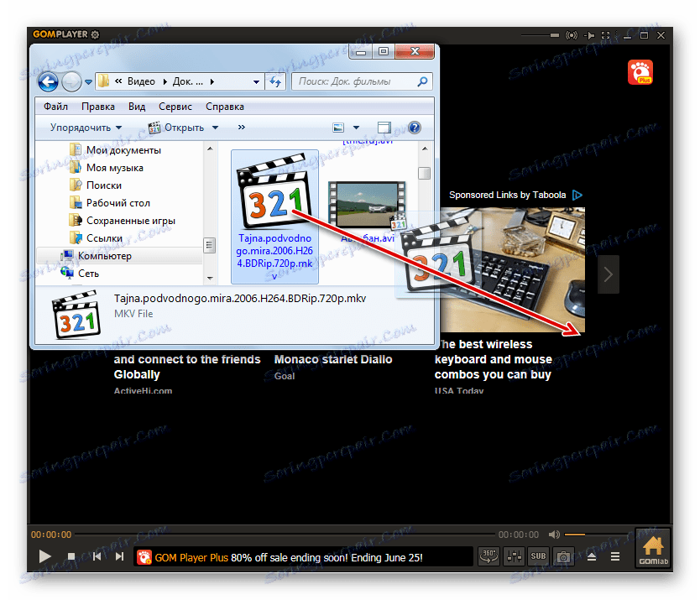Image resolution: width=700 pixels, height=600 pixels.
Task: Click the eject/open file icon
Action: (592, 556)
